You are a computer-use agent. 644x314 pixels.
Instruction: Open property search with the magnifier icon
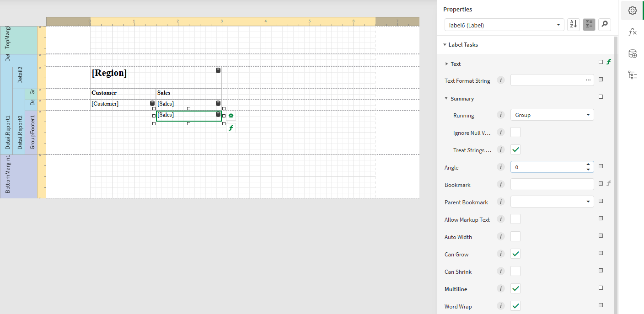pos(605,24)
